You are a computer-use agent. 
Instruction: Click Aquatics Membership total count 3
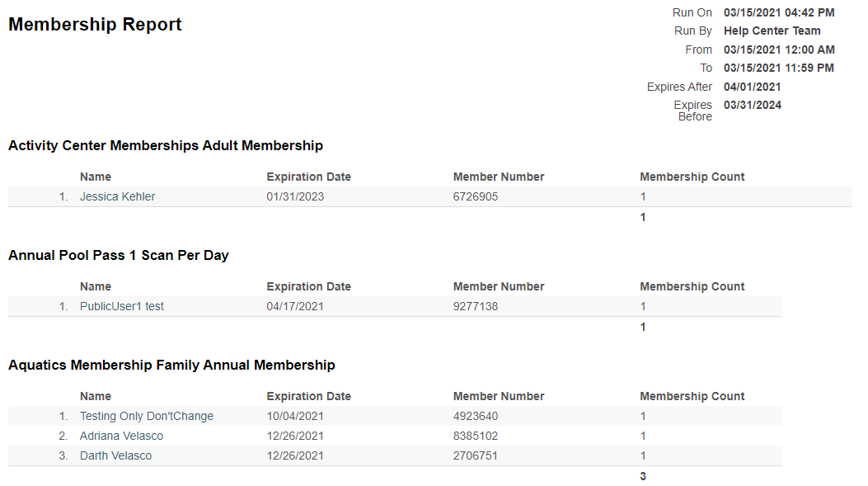643,476
